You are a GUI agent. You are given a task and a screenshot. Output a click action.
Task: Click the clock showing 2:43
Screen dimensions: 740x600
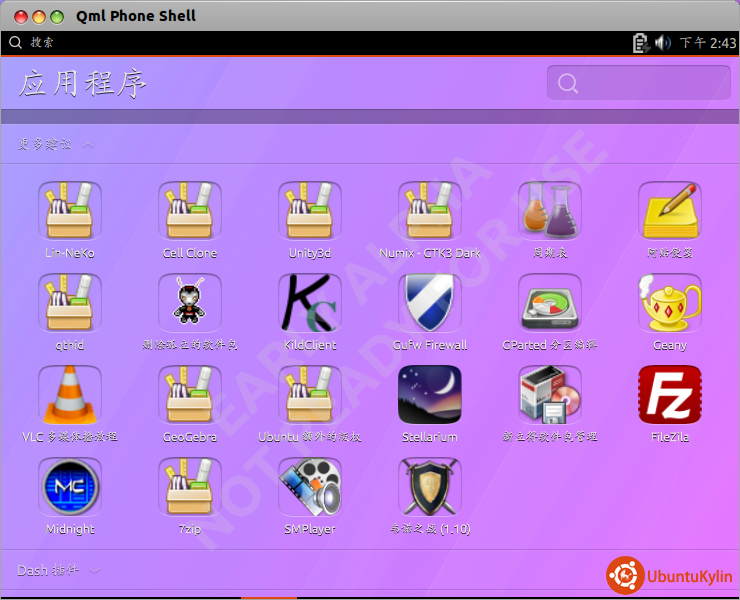[x=708, y=43]
